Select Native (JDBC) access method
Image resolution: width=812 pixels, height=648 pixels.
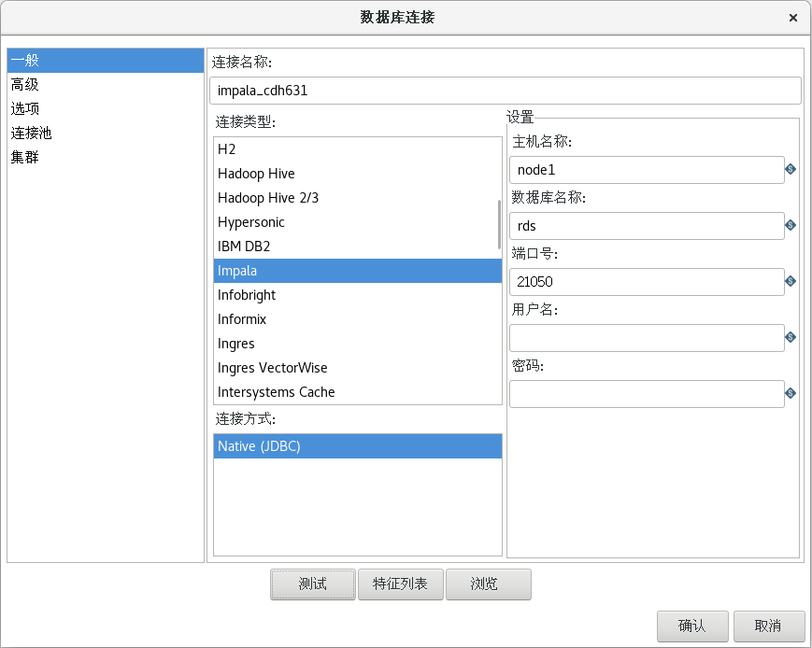[x=357, y=446]
